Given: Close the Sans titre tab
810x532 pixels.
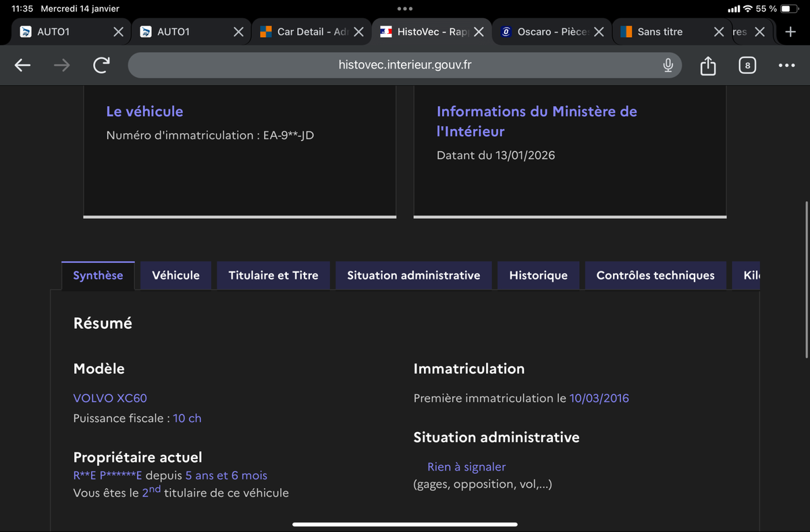Looking at the screenshot, I should [x=719, y=32].
